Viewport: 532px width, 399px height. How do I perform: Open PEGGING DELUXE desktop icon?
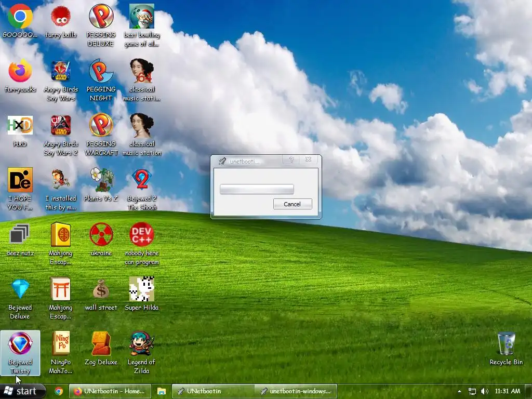pyautogui.click(x=101, y=25)
